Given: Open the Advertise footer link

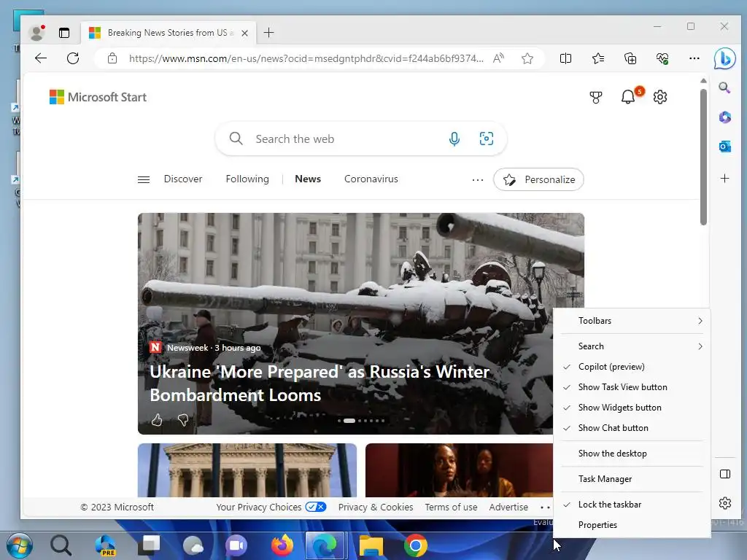Looking at the screenshot, I should coord(508,507).
